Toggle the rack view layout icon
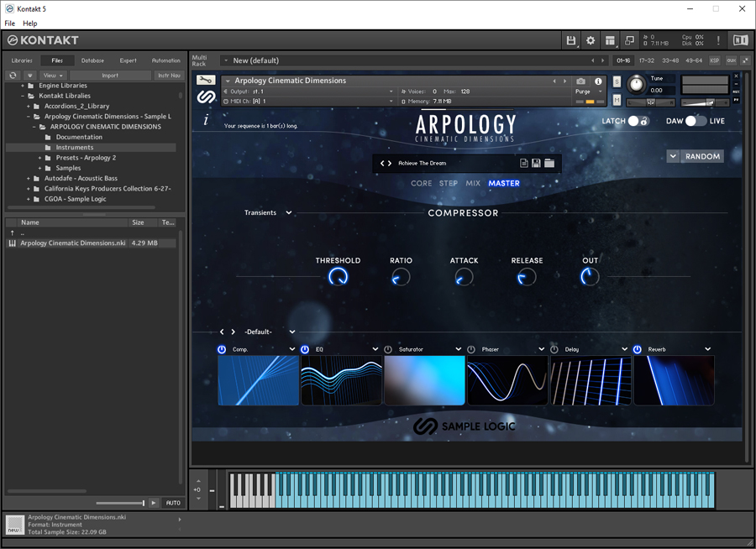The width and height of the screenshot is (756, 549). pyautogui.click(x=611, y=40)
